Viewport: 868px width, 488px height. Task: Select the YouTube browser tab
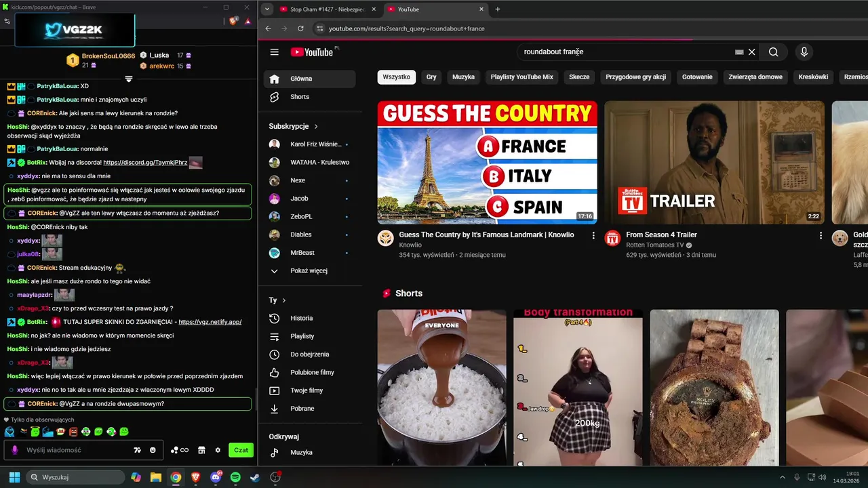click(435, 9)
